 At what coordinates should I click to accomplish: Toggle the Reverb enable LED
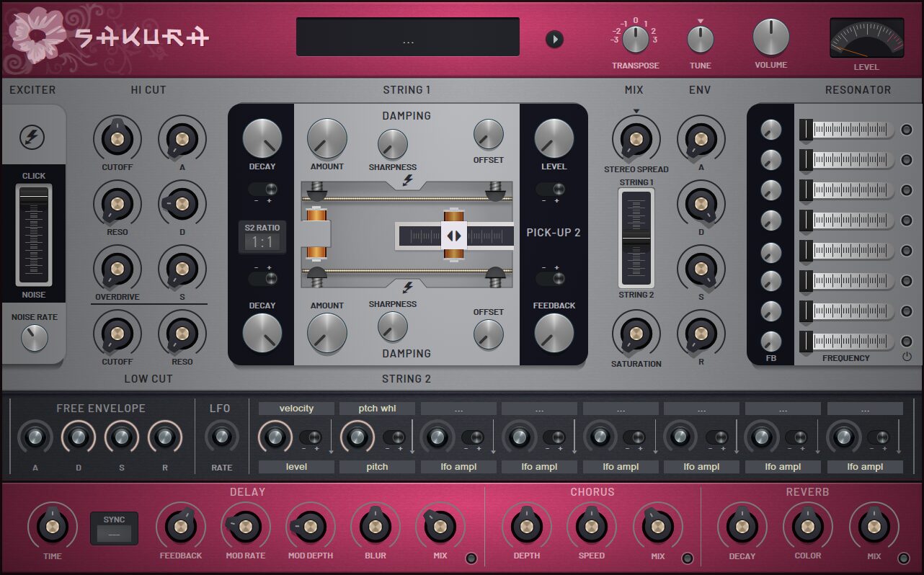pyautogui.click(x=903, y=558)
